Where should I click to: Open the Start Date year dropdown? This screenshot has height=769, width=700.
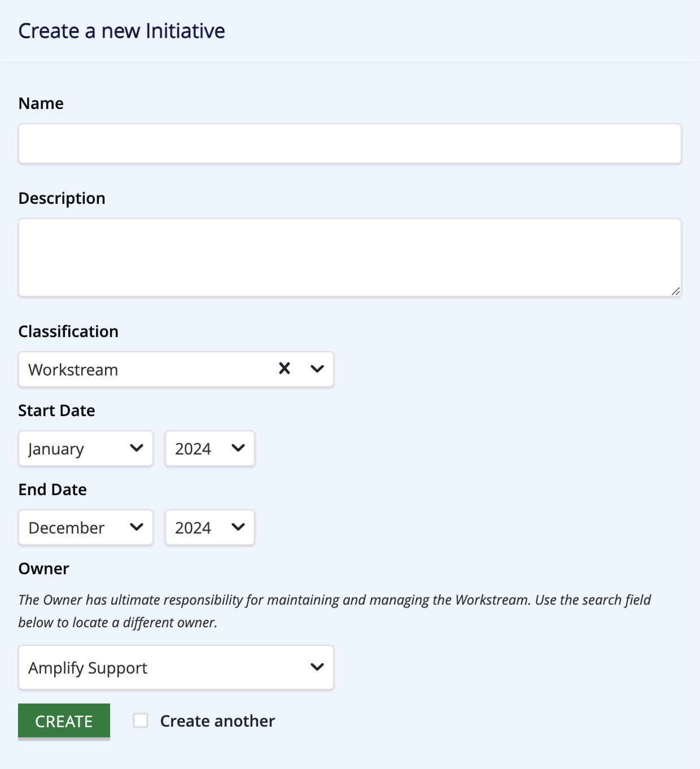coord(210,448)
